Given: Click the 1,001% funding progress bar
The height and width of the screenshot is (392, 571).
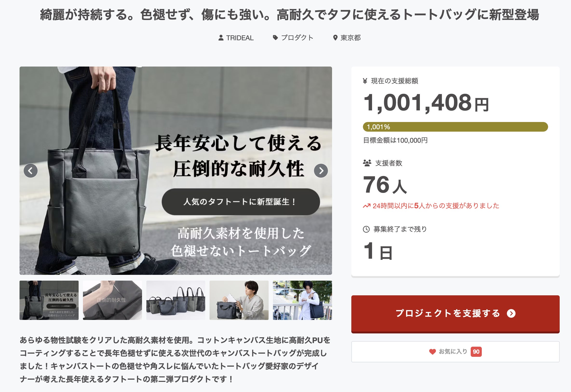Looking at the screenshot, I should tap(455, 127).
